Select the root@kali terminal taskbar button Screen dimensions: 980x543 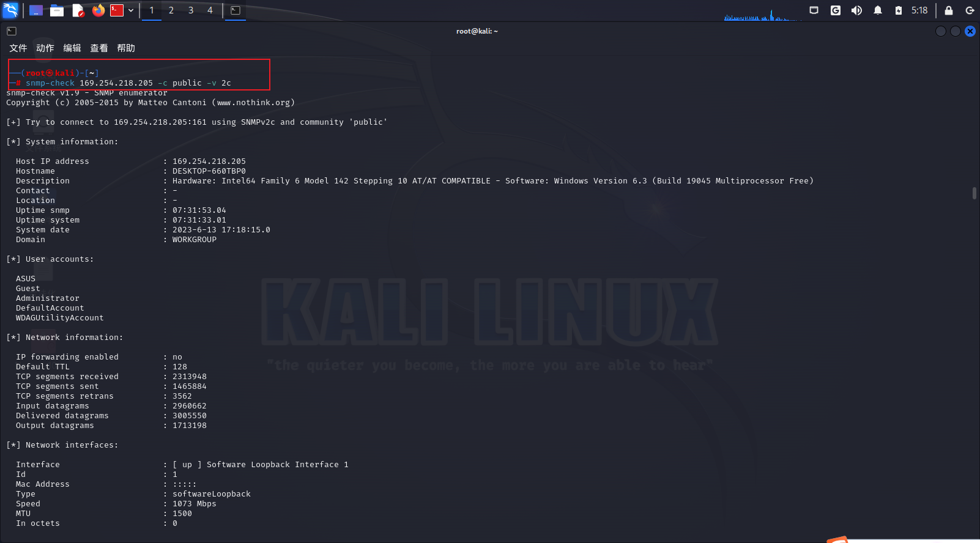[236, 10]
